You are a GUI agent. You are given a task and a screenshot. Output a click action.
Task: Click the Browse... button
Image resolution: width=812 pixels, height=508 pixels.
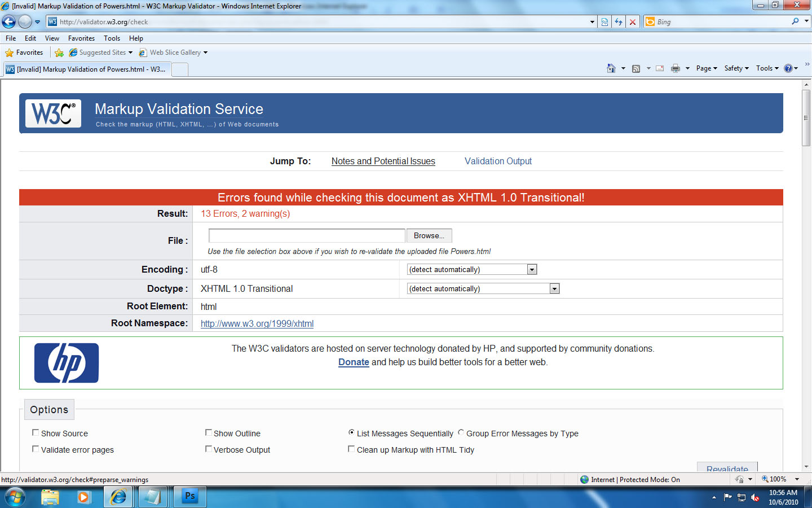pos(429,236)
